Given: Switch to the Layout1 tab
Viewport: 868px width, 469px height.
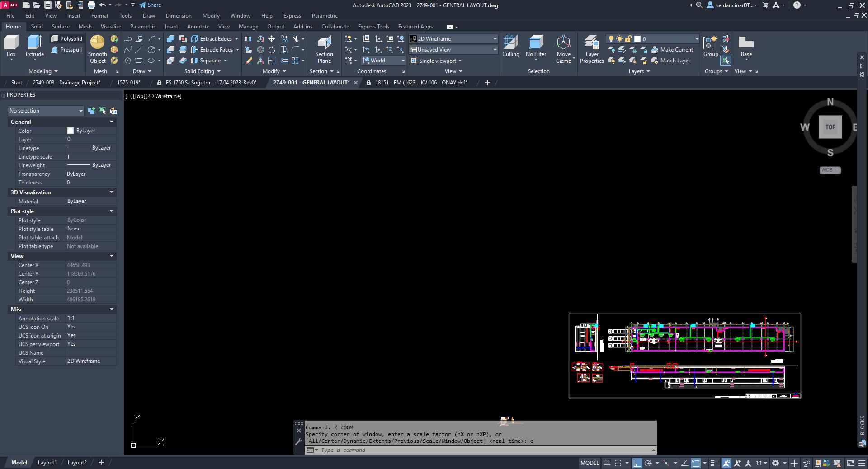Looking at the screenshot, I should 47,462.
